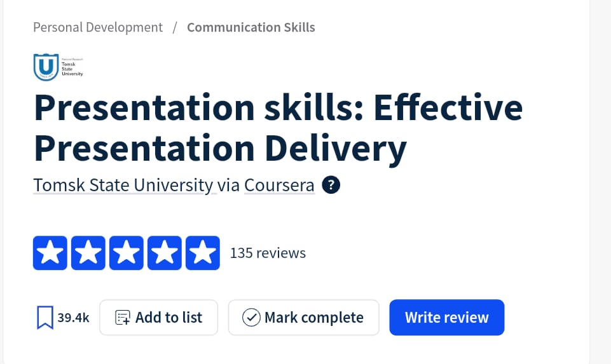The width and height of the screenshot is (611, 364).
Task: Select the fifth rating star
Action: point(203,253)
